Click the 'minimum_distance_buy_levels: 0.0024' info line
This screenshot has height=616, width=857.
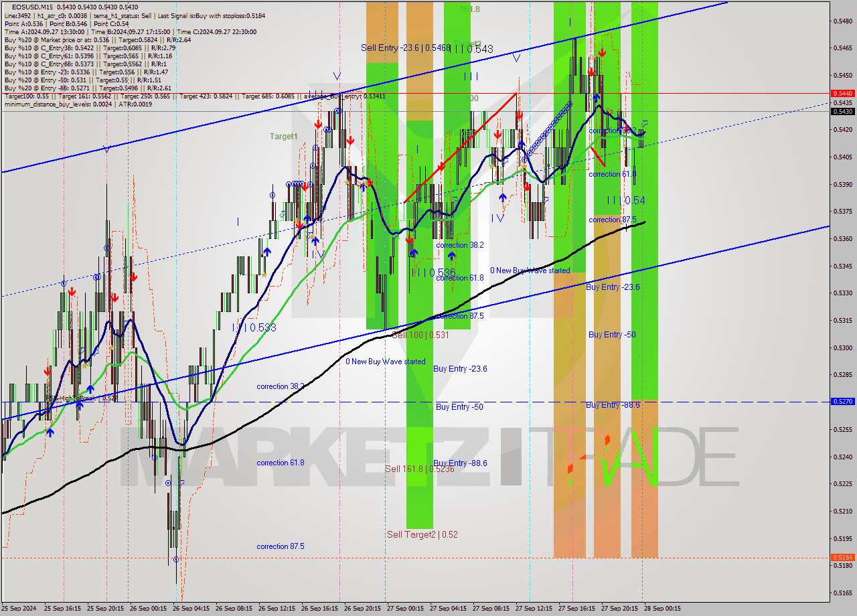(x=79, y=104)
